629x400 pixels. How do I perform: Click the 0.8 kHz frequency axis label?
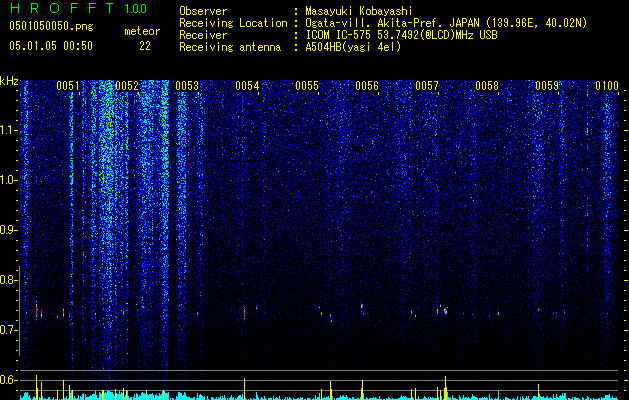pos(9,280)
